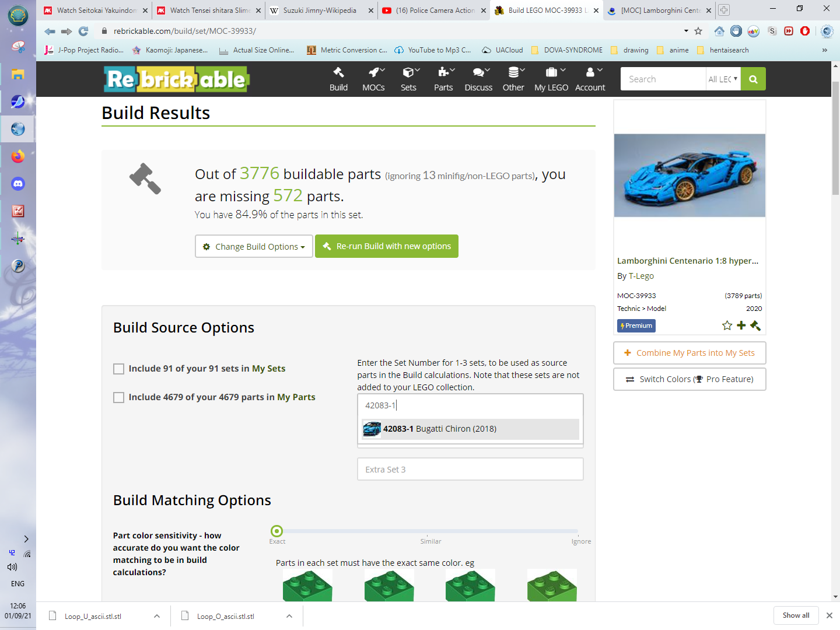This screenshot has width=840, height=630.
Task: Click the green plus icon on MOC card
Action: (741, 325)
